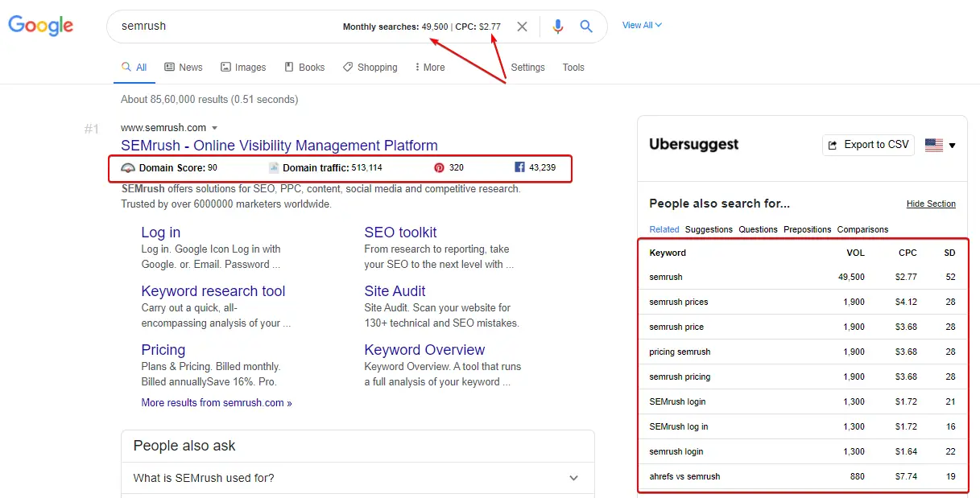This screenshot has width=980, height=498.
Task: Click Export to CSV button
Action: click(x=868, y=145)
